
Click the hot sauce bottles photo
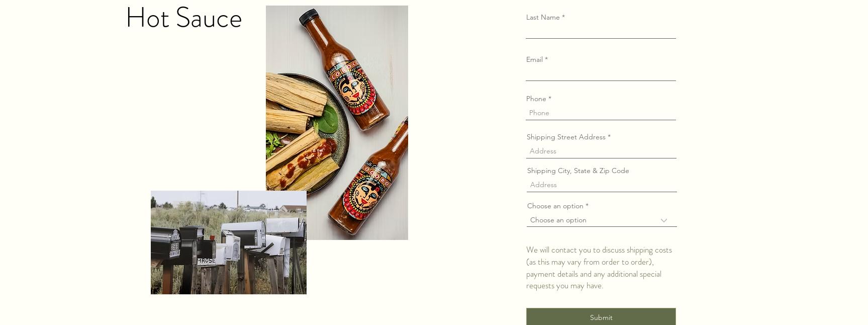coord(337,123)
